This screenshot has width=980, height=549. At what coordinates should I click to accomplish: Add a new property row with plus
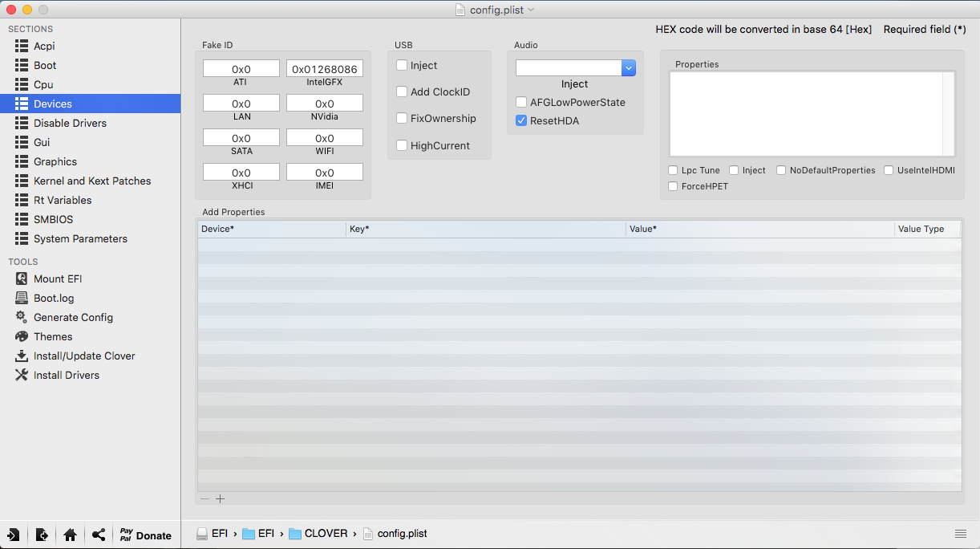click(221, 498)
